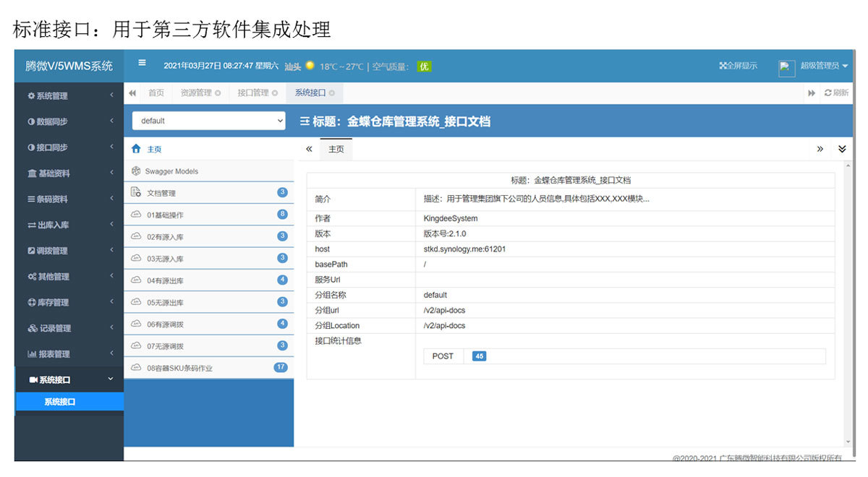Expand the double-down chevron in doc tabs
The image size is (868, 477).
[841, 149]
